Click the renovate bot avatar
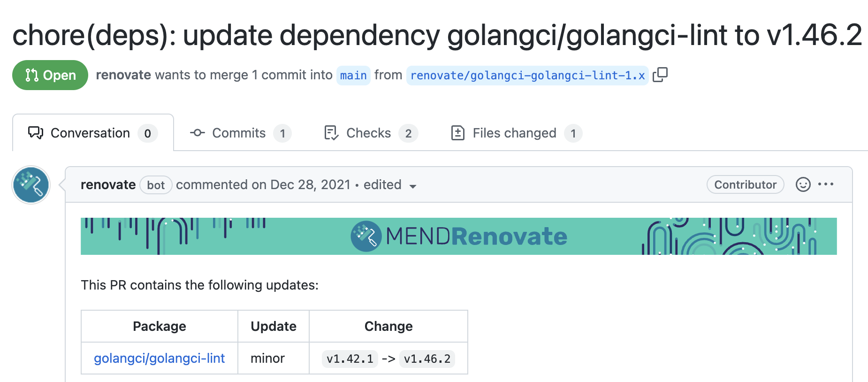The image size is (868, 382). (30, 185)
